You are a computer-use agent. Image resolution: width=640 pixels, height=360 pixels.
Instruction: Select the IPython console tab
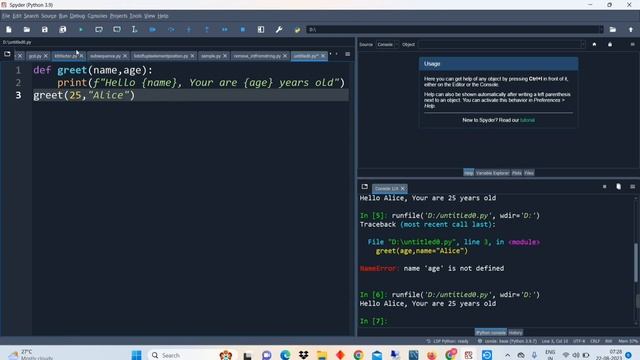pyautogui.click(x=491, y=333)
